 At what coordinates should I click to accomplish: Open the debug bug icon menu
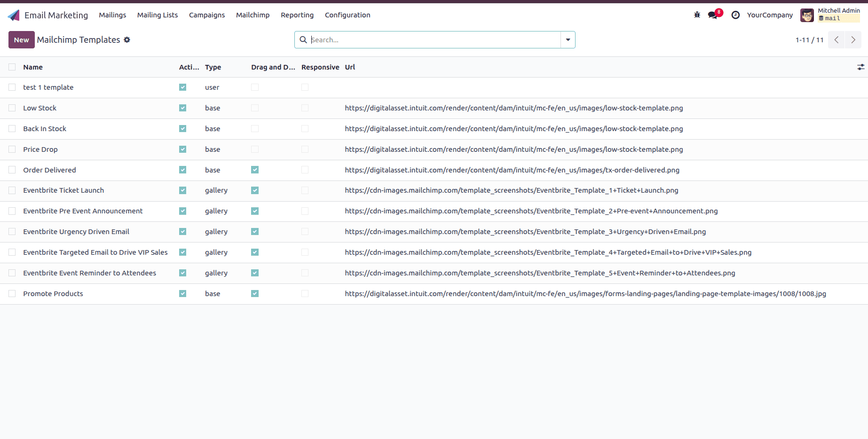coord(697,15)
